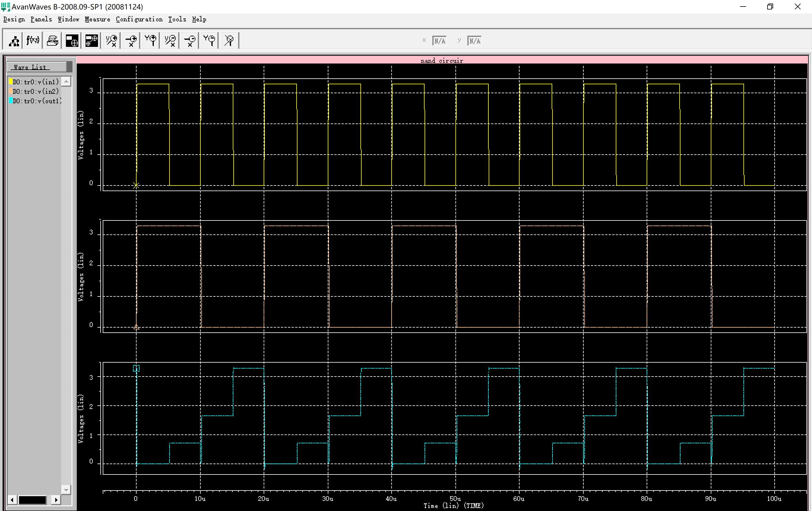
Task: Click the yellow color swatch for in1
Action: tap(10, 81)
